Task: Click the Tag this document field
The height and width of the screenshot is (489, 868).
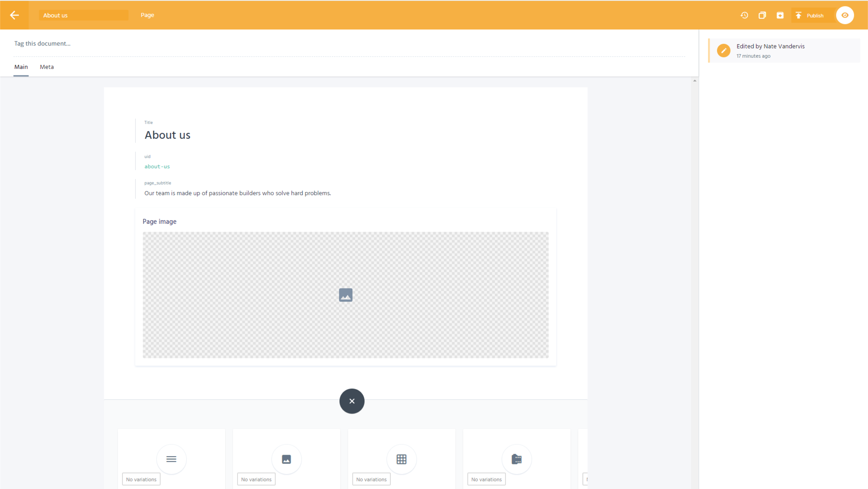Action: point(42,43)
